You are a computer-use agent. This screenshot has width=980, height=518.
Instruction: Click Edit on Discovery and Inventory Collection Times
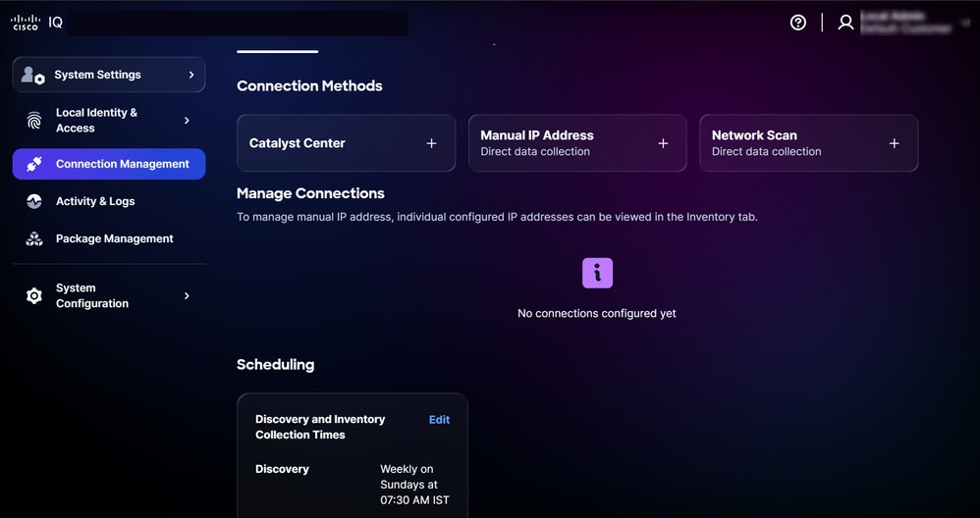[439, 420]
